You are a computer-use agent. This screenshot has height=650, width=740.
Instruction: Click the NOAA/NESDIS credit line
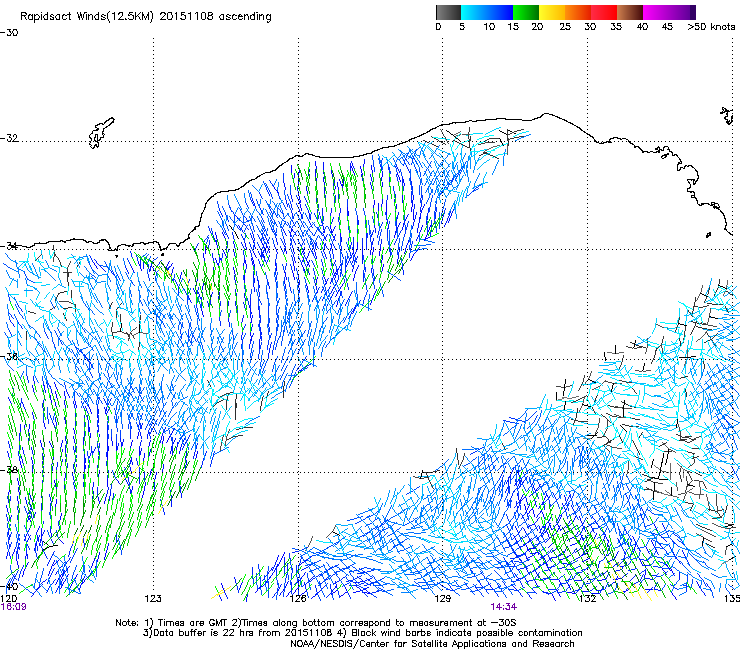coord(432,644)
